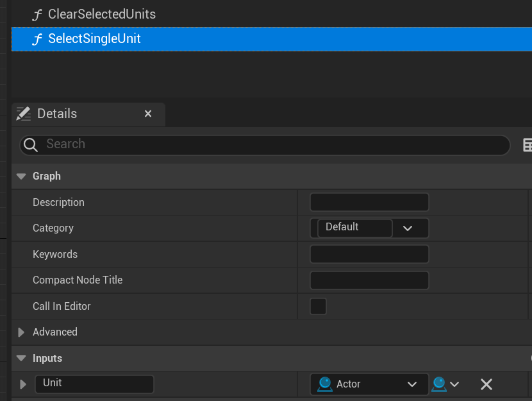Focus the Details search field
Screen dimensions: 532x401
pyautogui.click(x=269, y=145)
